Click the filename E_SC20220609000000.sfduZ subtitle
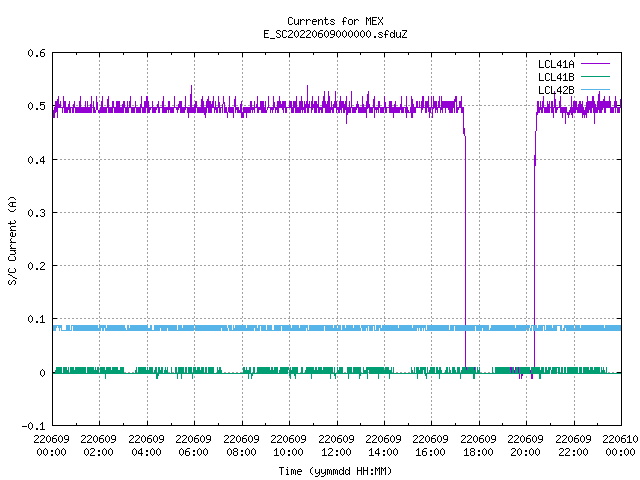This screenshot has height=480, width=640. [x=335, y=34]
